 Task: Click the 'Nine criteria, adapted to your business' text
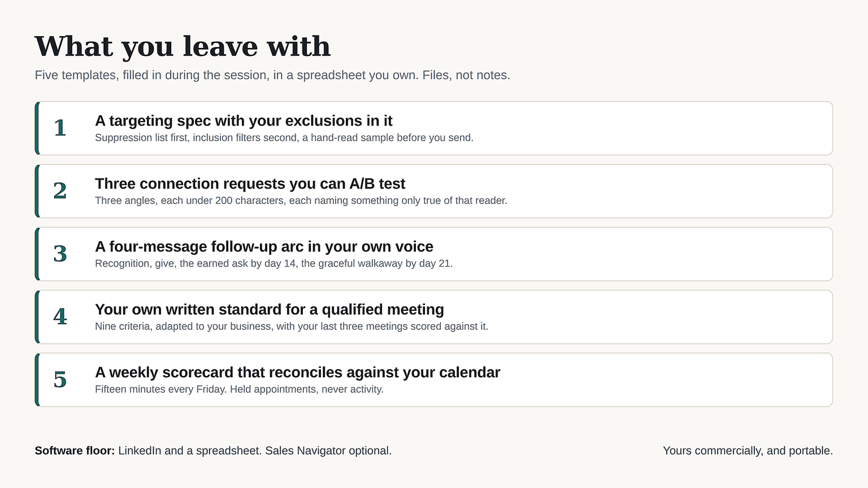pyautogui.click(x=292, y=326)
